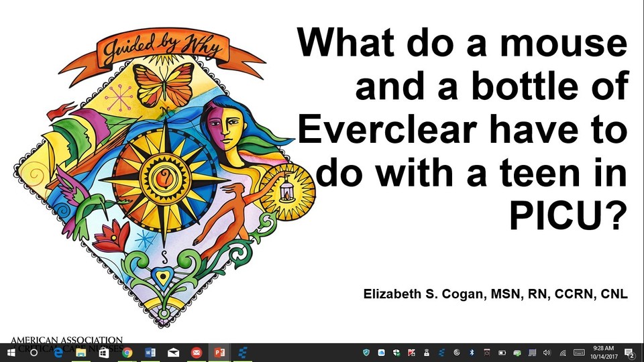Open clock showing 9:28 AM
Viewport: 644px width, 362px height.
click(604, 353)
